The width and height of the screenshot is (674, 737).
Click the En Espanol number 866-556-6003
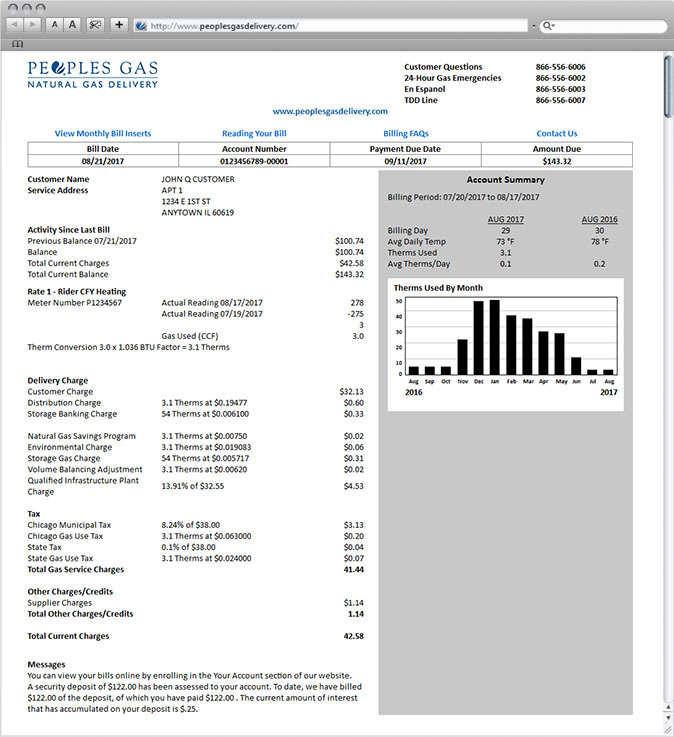pos(560,89)
